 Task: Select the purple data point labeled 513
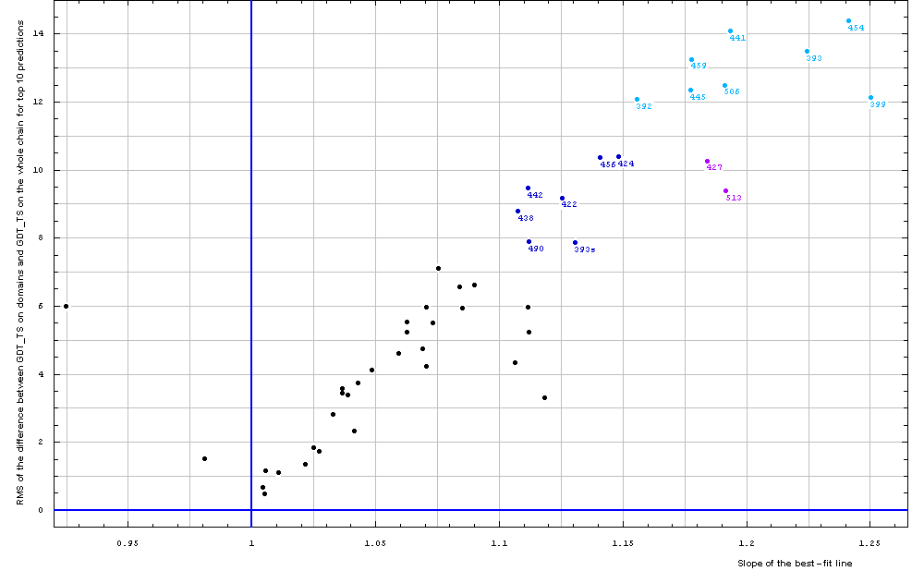[725, 191]
